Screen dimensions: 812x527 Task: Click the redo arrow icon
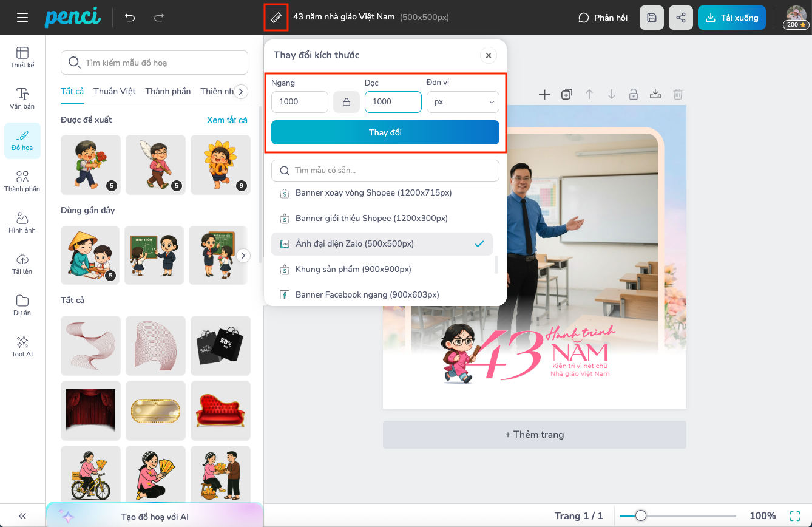(x=159, y=18)
